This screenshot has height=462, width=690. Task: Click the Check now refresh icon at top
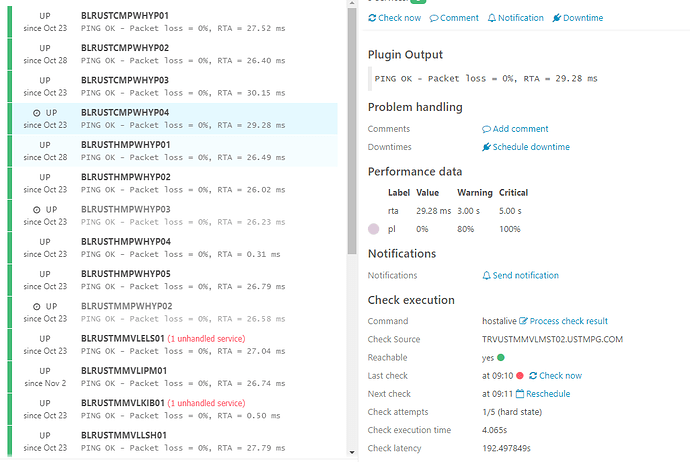click(372, 18)
